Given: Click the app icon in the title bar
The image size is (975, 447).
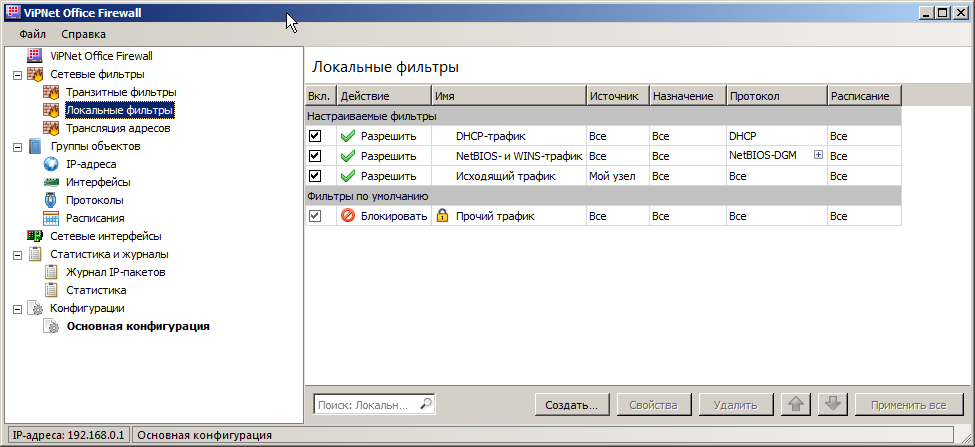Looking at the screenshot, I should coord(12,12).
